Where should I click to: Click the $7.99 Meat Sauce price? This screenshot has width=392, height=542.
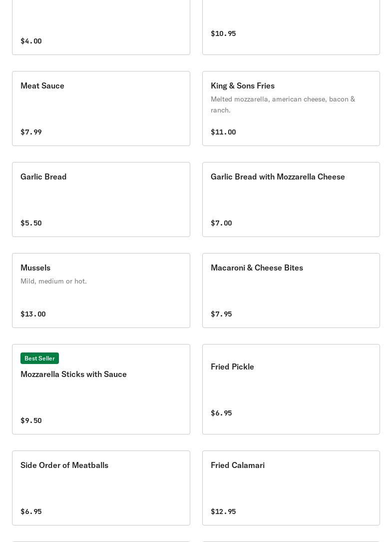[x=31, y=132]
